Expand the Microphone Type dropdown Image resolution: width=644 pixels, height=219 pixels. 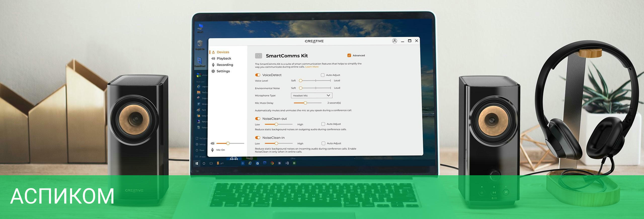pyautogui.click(x=311, y=96)
